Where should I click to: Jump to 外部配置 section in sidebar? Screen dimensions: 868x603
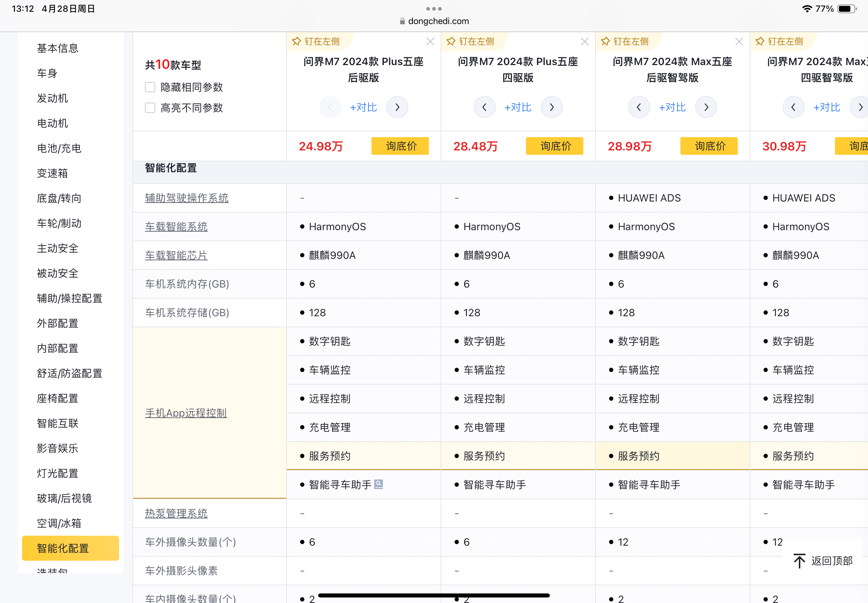pos(57,324)
